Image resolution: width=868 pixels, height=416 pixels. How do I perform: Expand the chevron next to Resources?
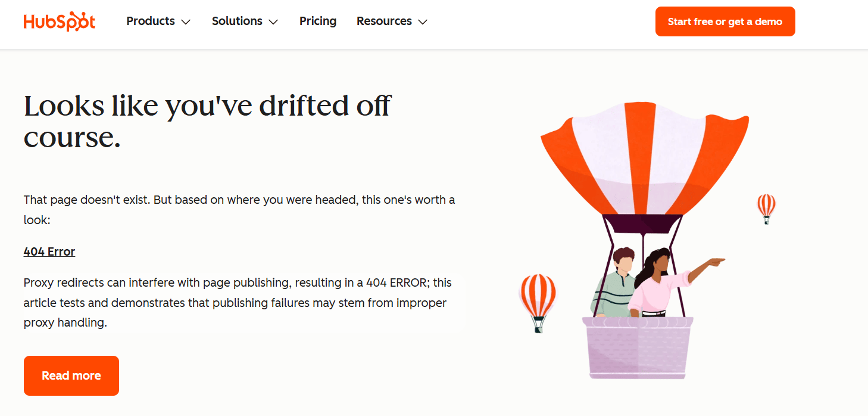click(x=423, y=21)
